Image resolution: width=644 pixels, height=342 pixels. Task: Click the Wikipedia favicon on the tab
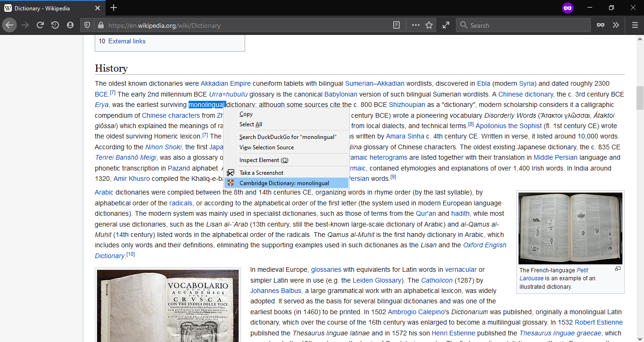8,8
